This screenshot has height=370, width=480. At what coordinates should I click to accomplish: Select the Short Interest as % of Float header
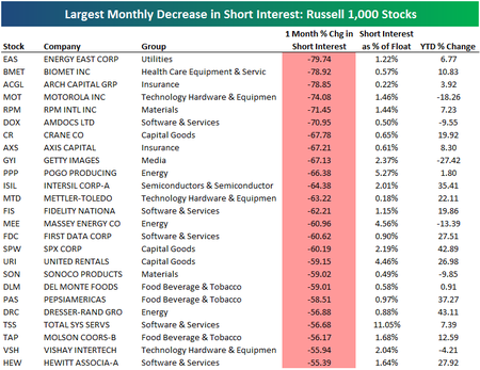coord(386,40)
